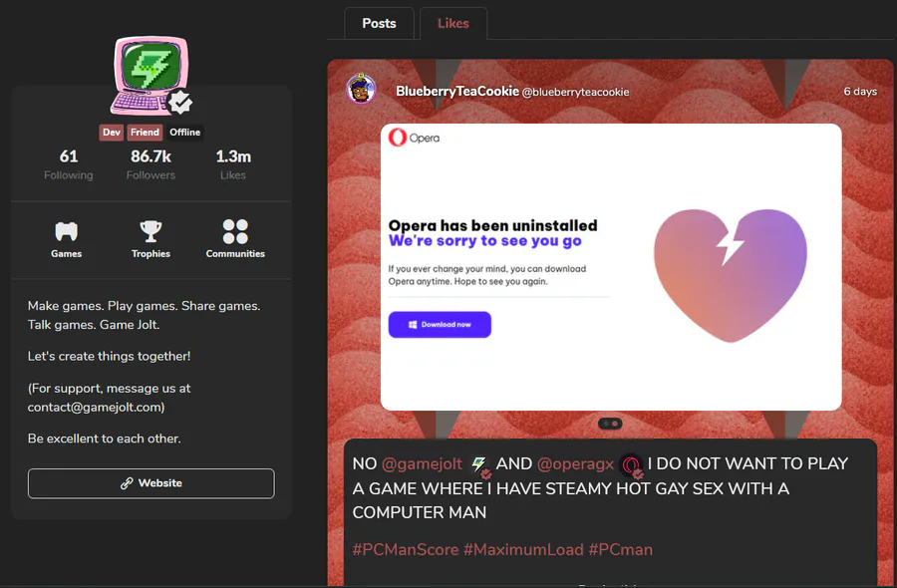Click the Game Jolt lightning icon in post
Viewport: 897px width, 588px height.
[479, 464]
